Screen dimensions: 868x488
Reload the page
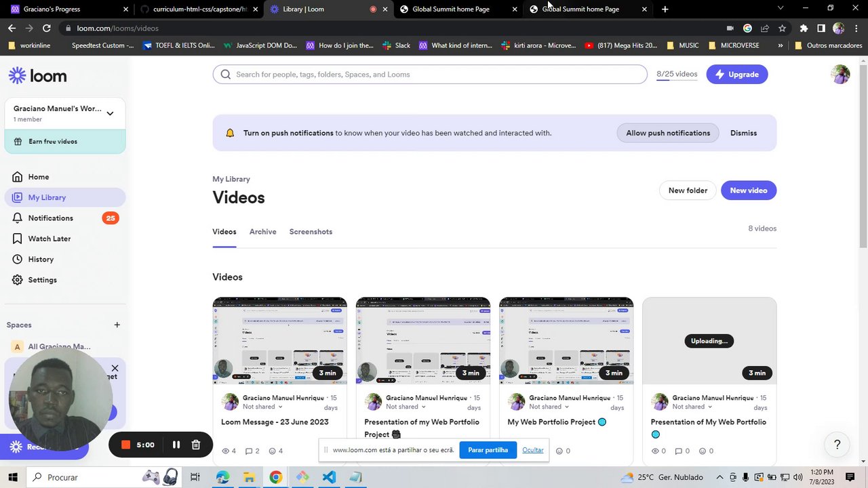click(46, 28)
